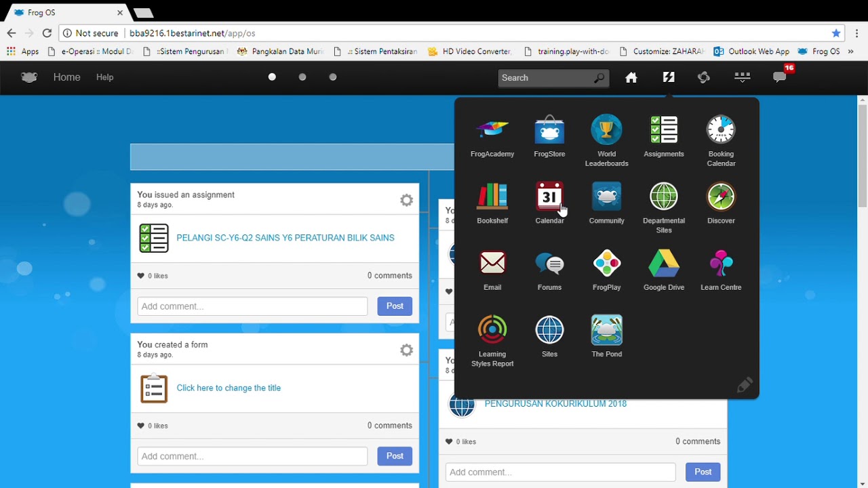
Task: Go to the home dashboard icon
Action: [631, 77]
